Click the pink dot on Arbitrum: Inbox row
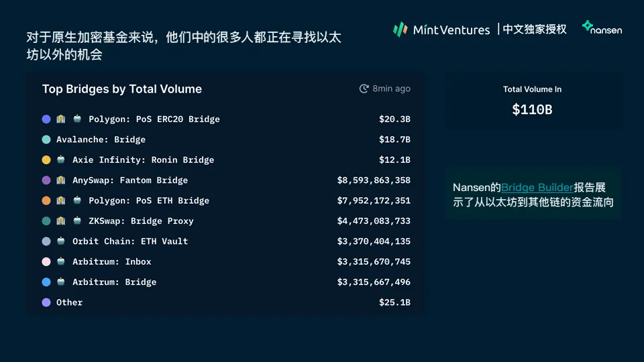The image size is (644, 362). 46,261
